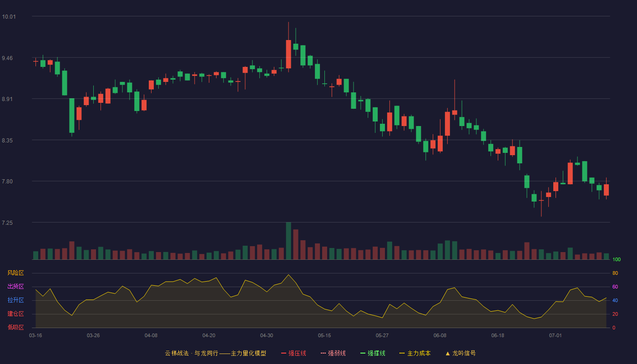
Task: Click the red 20 indicator axis value
Action: (x=615, y=314)
